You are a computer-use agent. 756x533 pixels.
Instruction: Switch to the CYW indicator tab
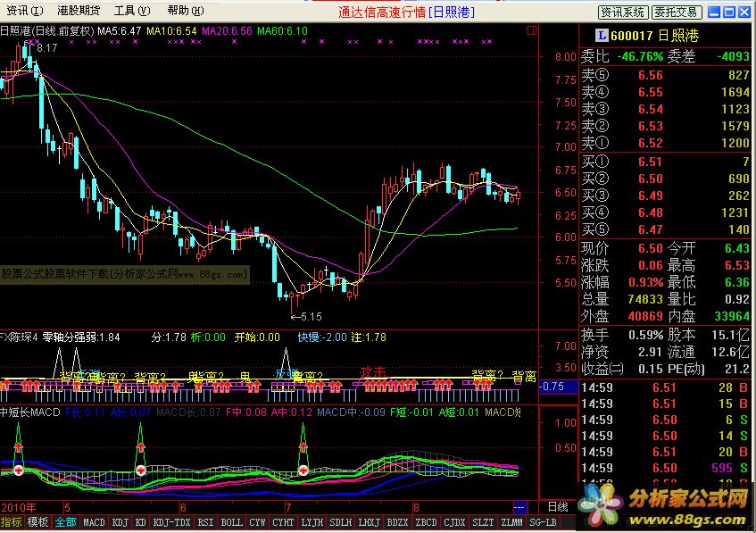tap(257, 522)
